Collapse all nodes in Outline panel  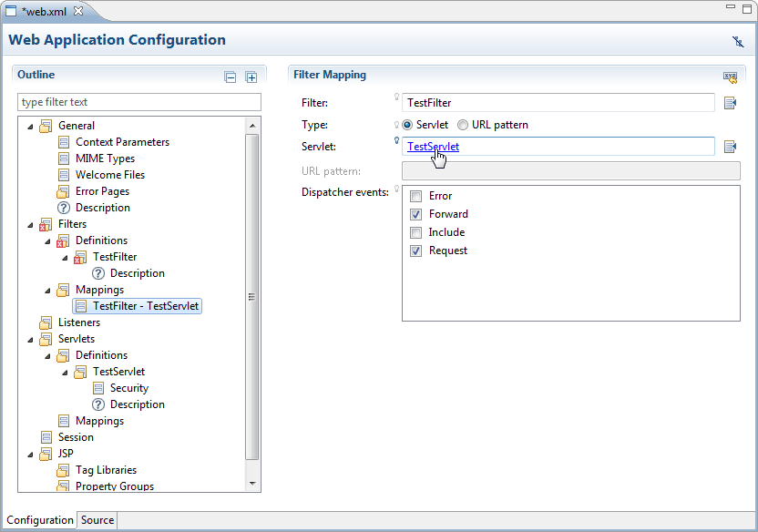(230, 77)
